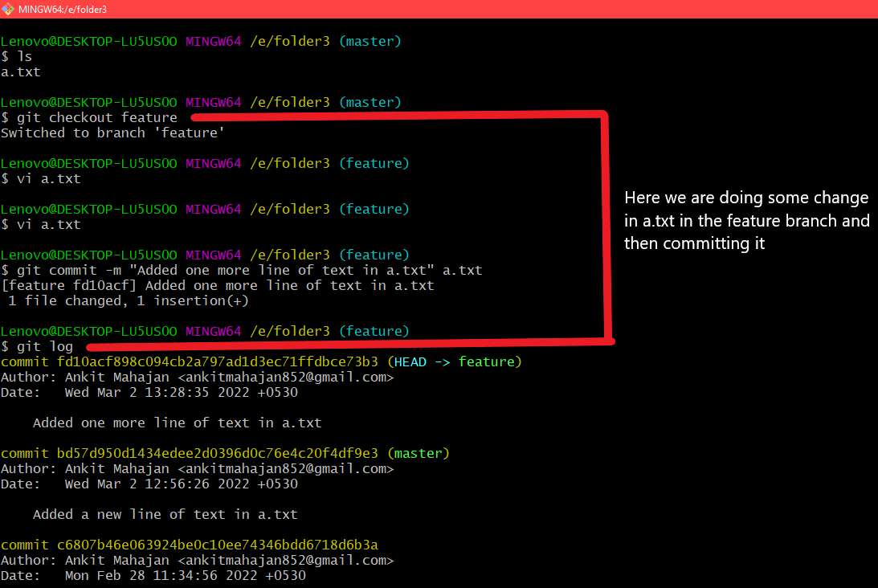This screenshot has height=588, width=878.
Task: Click the MINGW64:/e/folder3 window title text
Action: pyautogui.click(x=62, y=10)
